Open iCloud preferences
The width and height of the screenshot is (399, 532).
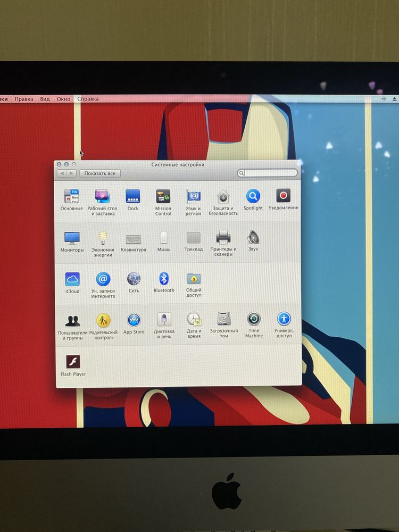[x=72, y=279]
